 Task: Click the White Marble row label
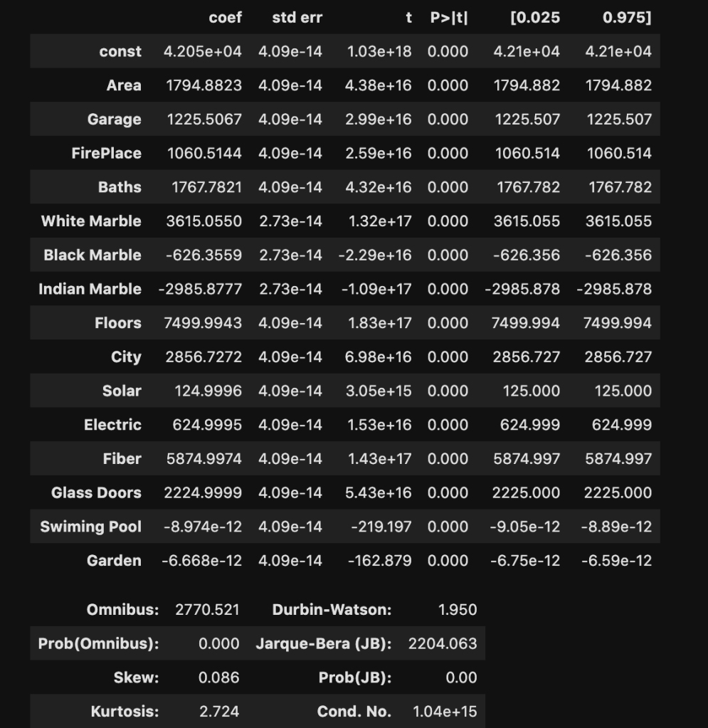tap(91, 221)
